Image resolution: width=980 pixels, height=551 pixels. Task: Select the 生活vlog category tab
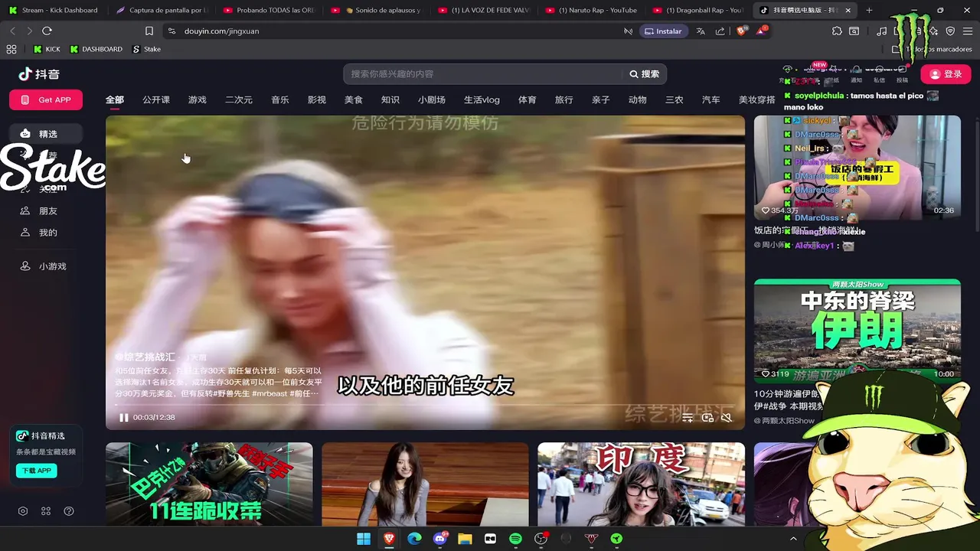(x=482, y=99)
